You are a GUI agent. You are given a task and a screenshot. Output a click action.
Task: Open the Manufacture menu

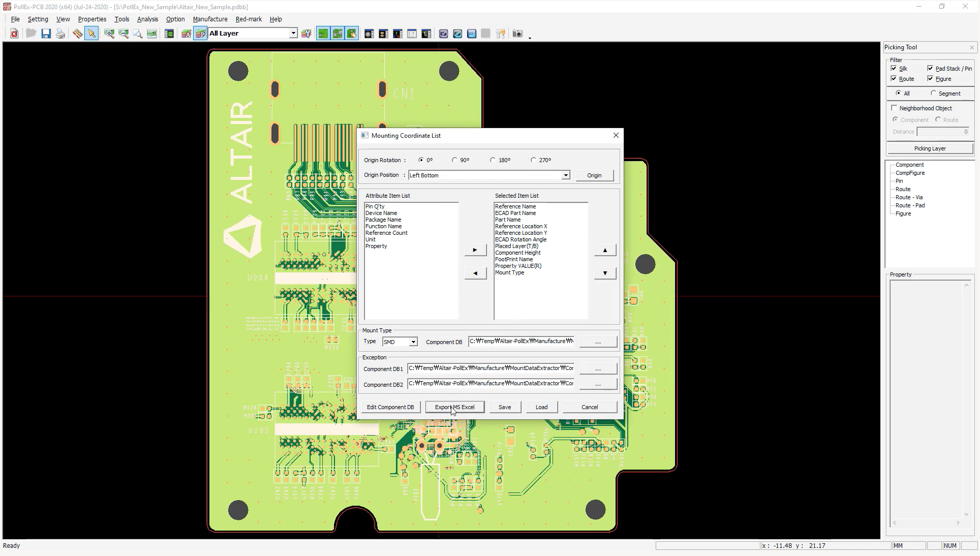(210, 19)
